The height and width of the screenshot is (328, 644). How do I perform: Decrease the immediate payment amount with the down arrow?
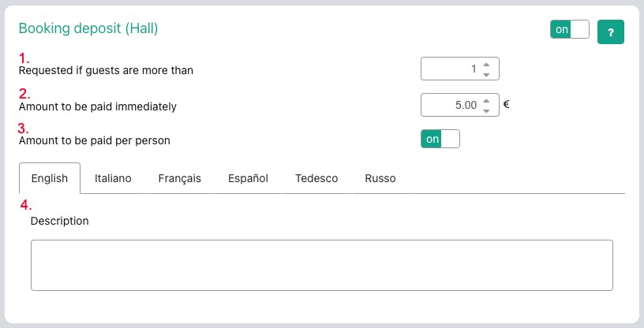click(486, 111)
